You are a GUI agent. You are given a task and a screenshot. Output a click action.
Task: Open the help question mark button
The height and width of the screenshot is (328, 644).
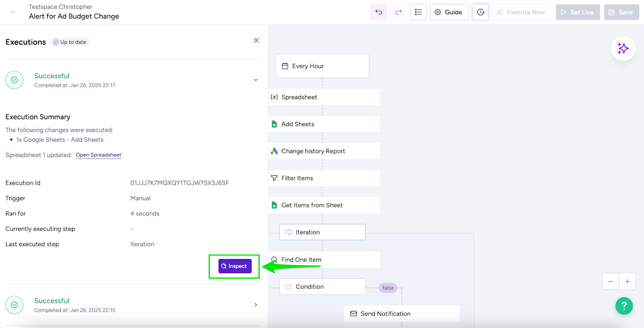(x=624, y=305)
